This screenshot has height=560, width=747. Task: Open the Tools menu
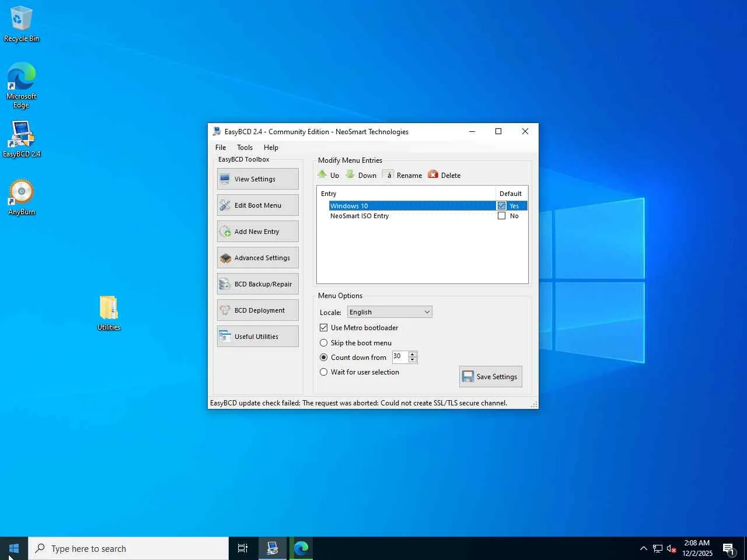pyautogui.click(x=245, y=148)
